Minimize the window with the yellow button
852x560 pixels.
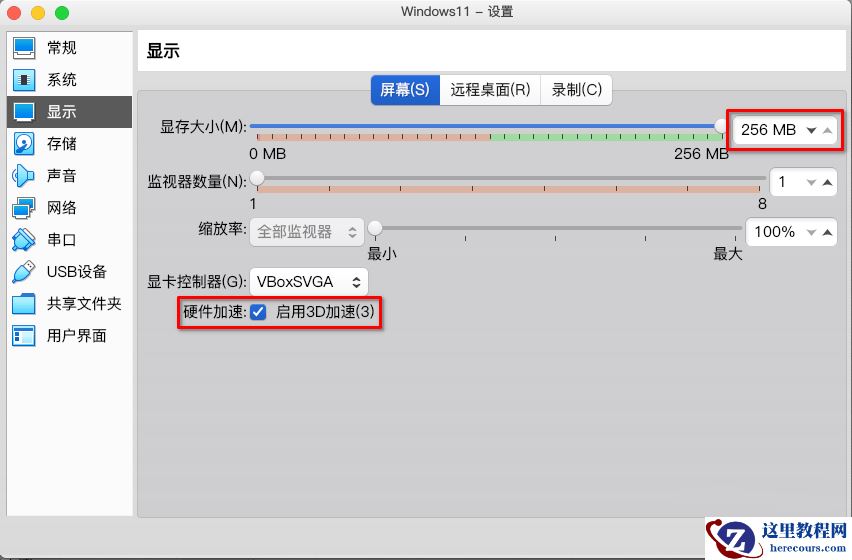pos(38,12)
